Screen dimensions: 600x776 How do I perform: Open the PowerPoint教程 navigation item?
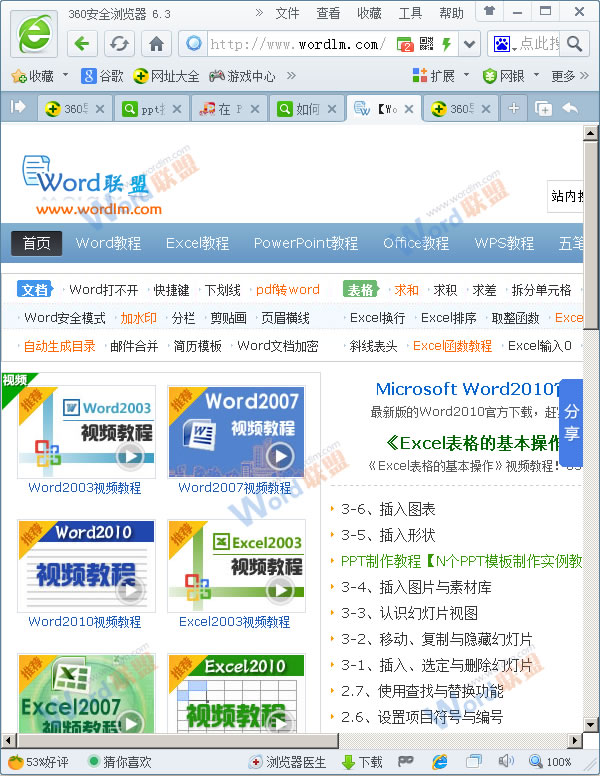click(305, 243)
